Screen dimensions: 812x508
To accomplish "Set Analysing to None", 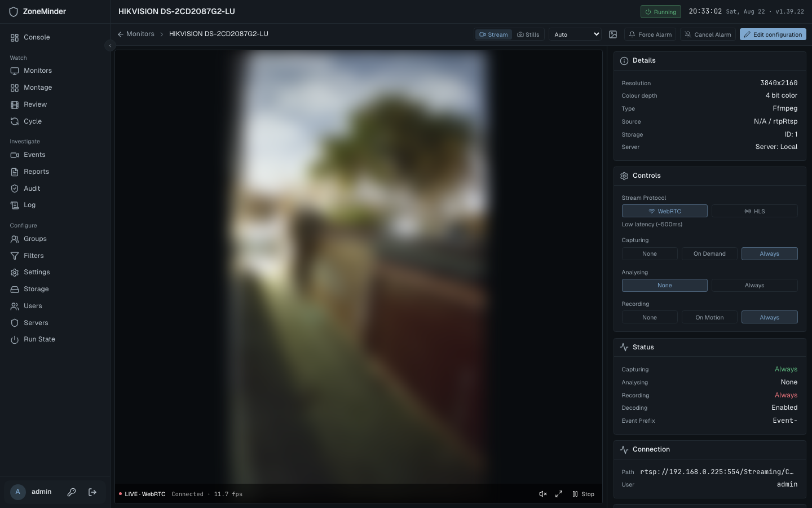I will coord(665,286).
